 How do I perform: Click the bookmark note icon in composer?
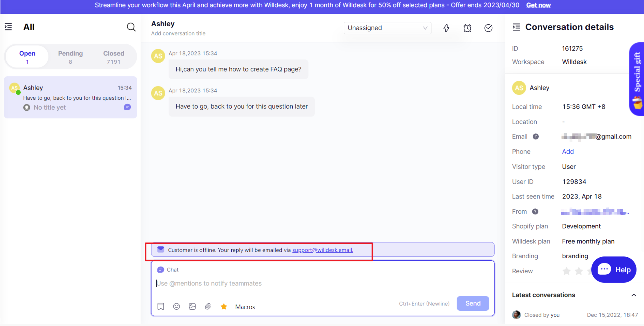[160, 306]
